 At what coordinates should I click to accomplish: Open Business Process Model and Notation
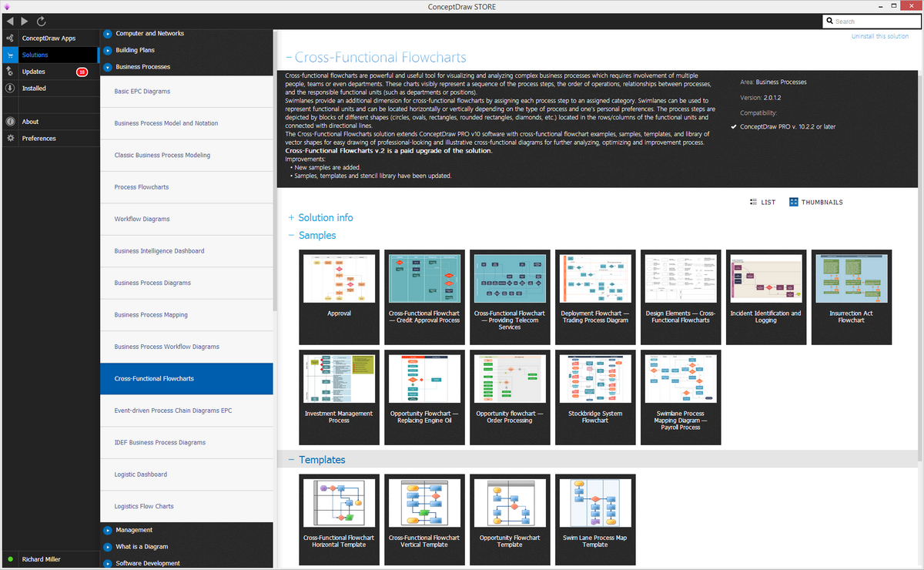(x=186, y=123)
